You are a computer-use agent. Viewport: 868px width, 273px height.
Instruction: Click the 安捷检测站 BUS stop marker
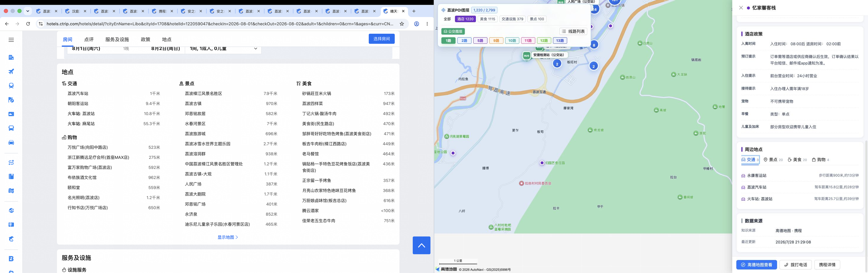(x=526, y=55)
